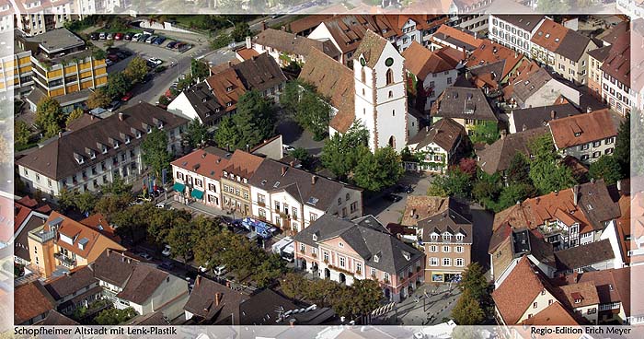Screen dimensions: 644x339
Task: Select the caption Schopfheimer Altstadt mit Lenk-Plastik
Action: click(x=96, y=331)
